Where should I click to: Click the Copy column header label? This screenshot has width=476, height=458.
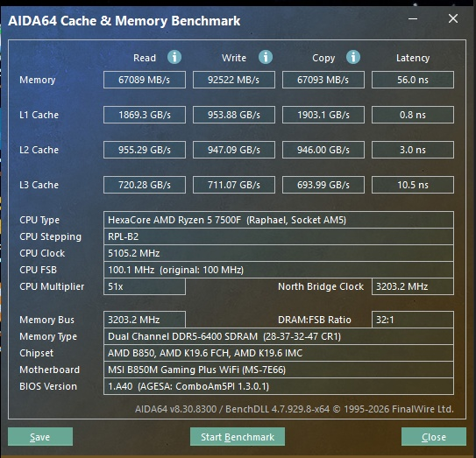click(323, 58)
